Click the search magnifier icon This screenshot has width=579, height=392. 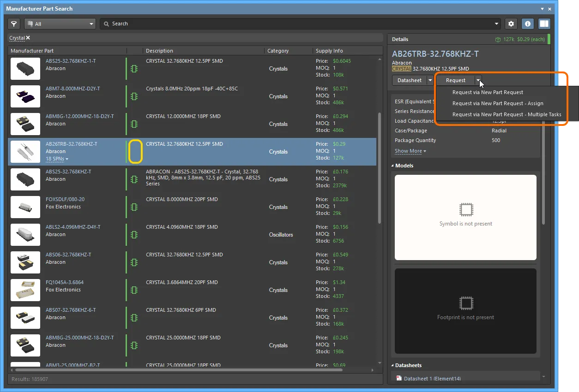[x=107, y=24]
